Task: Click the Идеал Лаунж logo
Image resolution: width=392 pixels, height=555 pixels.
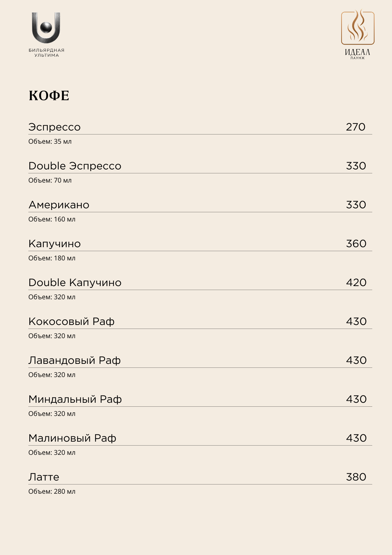Action: coord(358,35)
